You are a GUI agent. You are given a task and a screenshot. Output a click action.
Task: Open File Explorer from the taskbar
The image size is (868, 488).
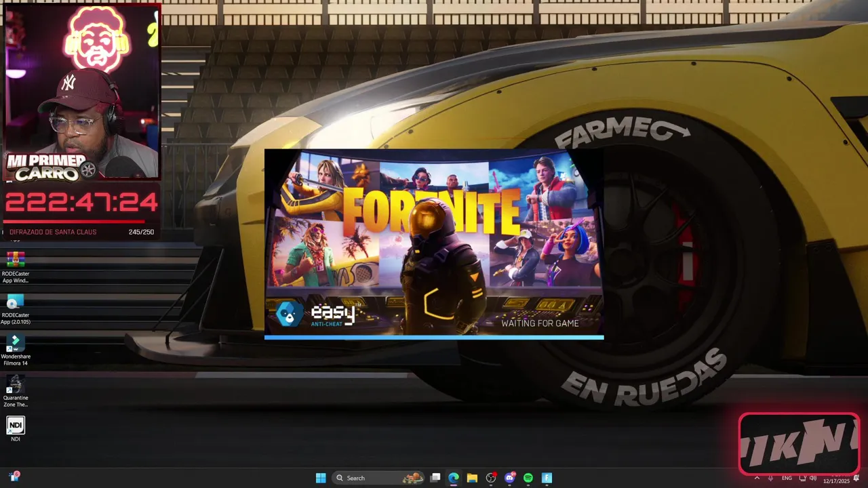point(472,478)
